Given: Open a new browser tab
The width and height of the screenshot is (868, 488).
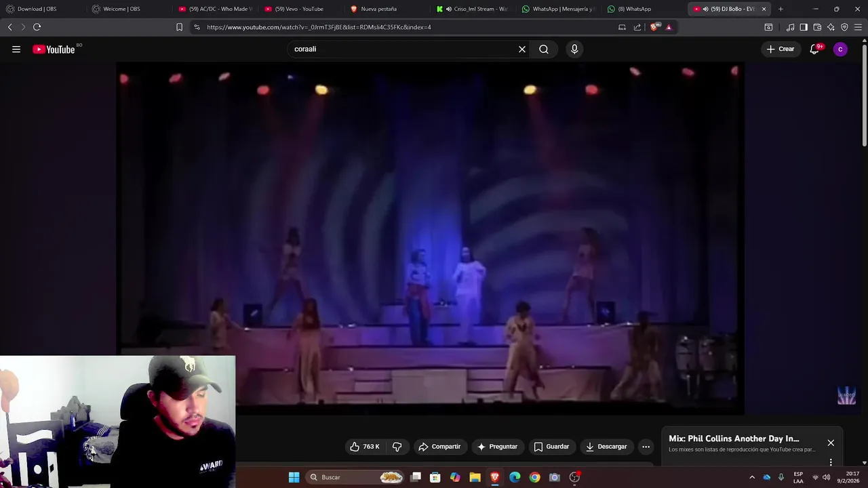Looking at the screenshot, I should coord(781,9).
